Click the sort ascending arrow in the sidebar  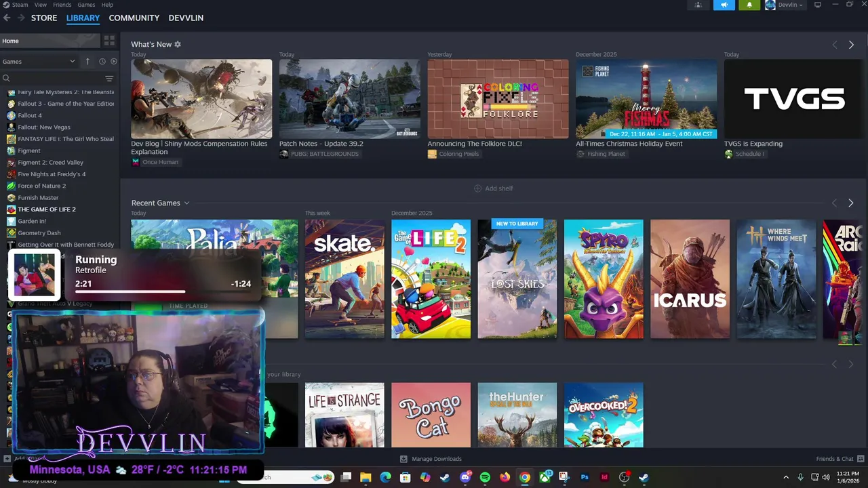87,61
